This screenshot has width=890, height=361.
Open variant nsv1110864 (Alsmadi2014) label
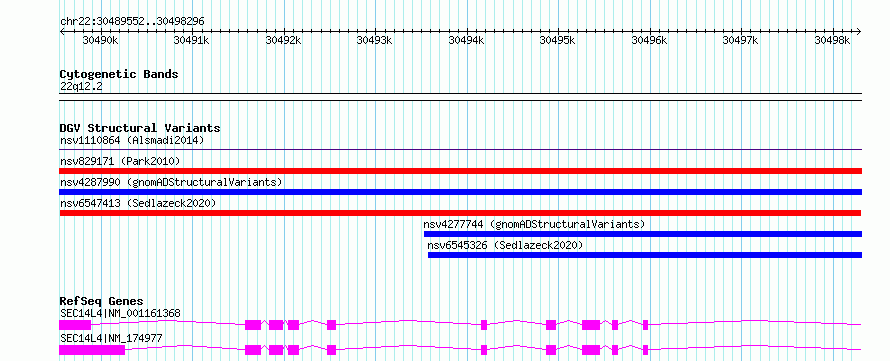(132, 140)
